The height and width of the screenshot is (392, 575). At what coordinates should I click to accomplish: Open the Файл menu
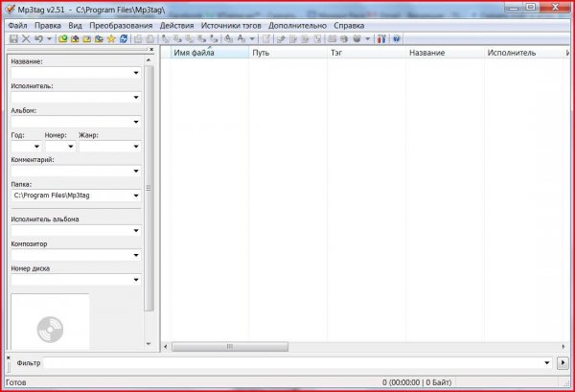click(x=17, y=26)
